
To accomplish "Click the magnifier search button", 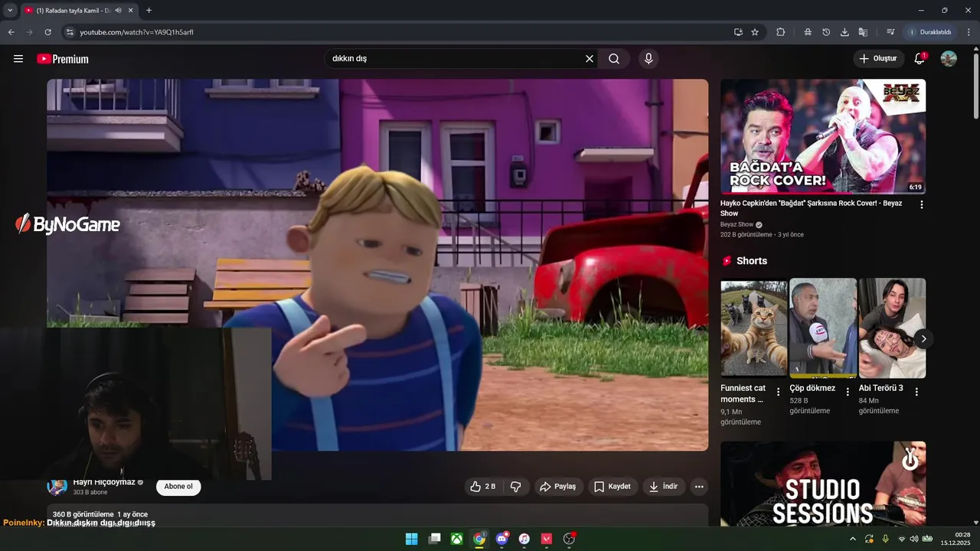I will click(614, 59).
